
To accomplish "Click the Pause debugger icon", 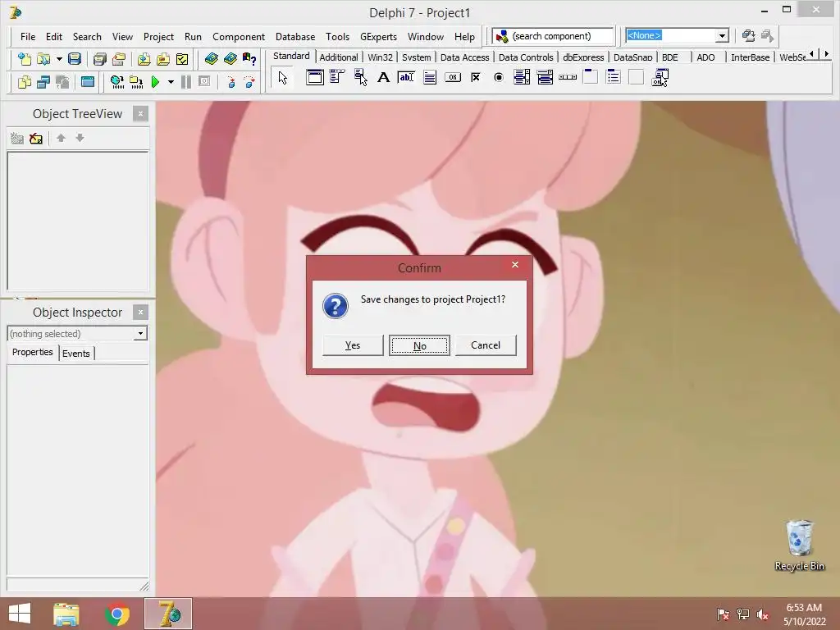I will [186, 82].
